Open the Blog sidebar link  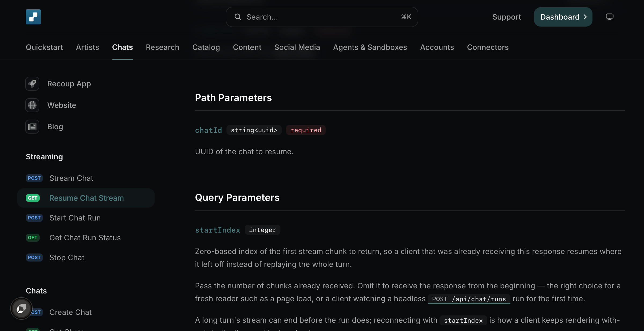(55, 127)
